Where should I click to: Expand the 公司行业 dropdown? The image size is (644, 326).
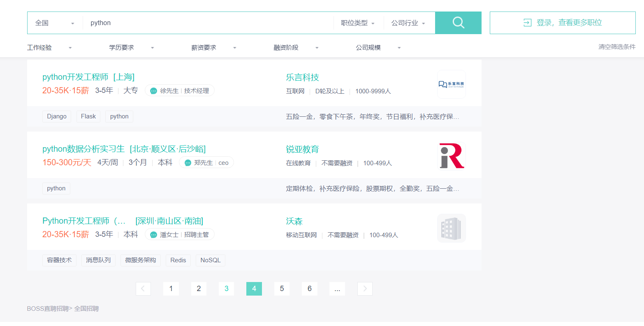tap(408, 23)
